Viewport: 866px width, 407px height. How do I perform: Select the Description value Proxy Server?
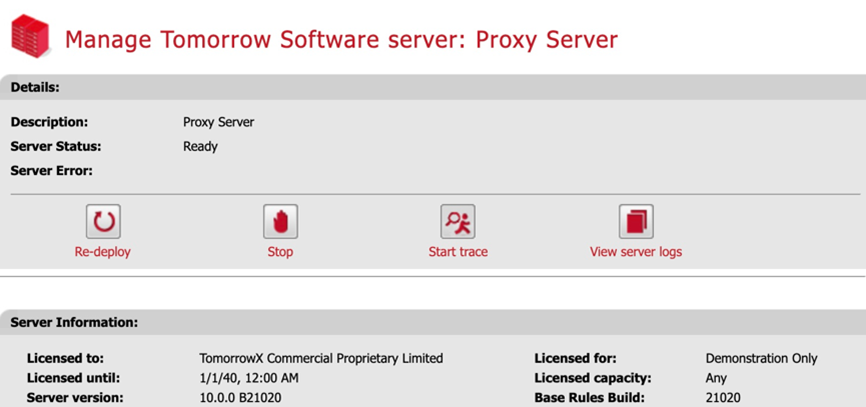click(218, 122)
